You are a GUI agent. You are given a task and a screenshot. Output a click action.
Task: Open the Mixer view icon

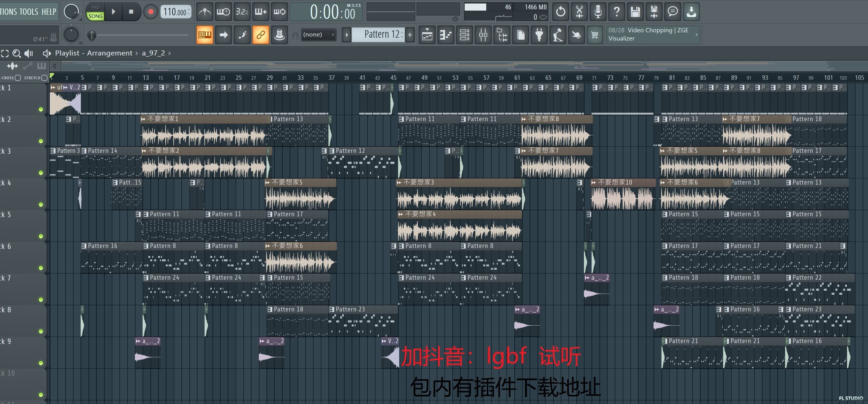pos(483,34)
